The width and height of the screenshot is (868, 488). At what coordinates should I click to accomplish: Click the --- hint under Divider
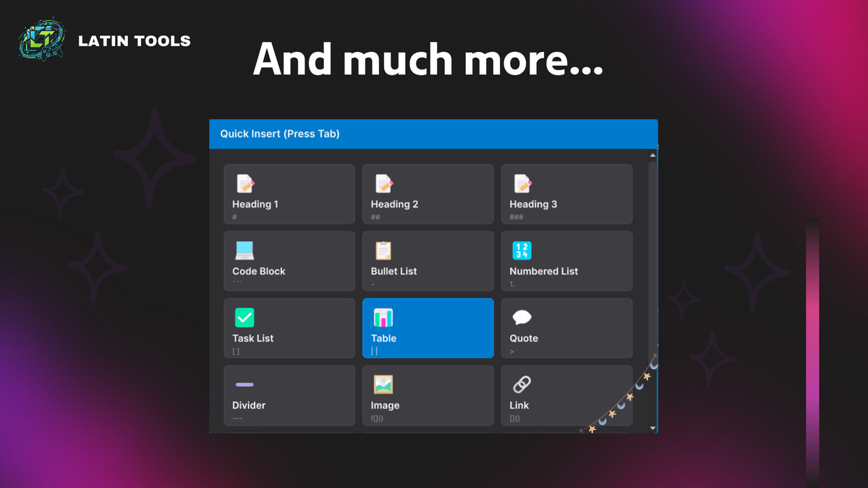click(x=237, y=419)
